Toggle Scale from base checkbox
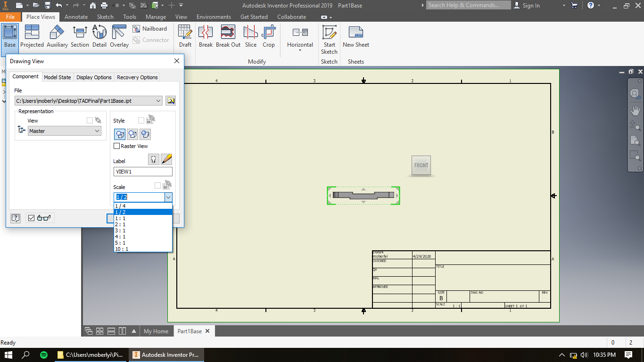Screen dimensions: 644x362 [x=157, y=186]
